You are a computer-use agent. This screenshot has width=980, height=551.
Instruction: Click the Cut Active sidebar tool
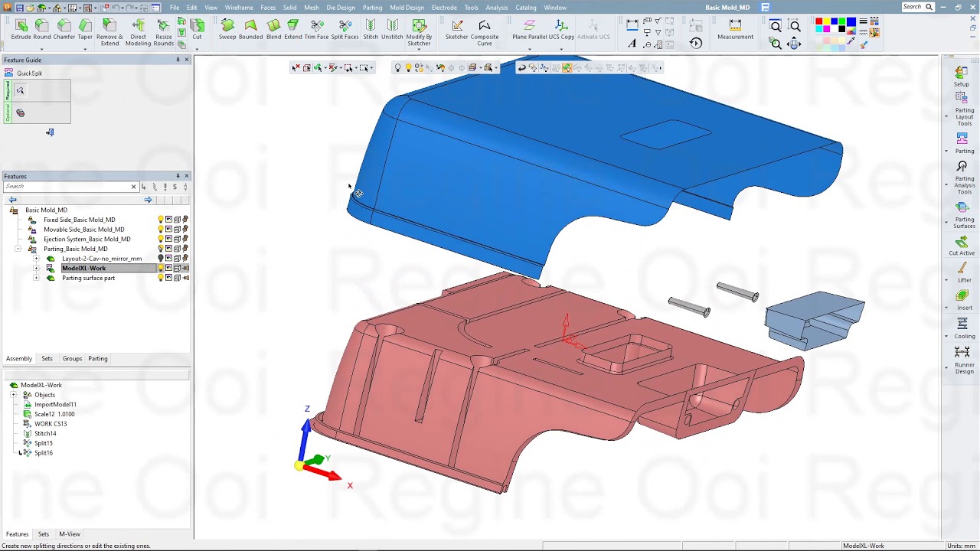click(x=962, y=246)
